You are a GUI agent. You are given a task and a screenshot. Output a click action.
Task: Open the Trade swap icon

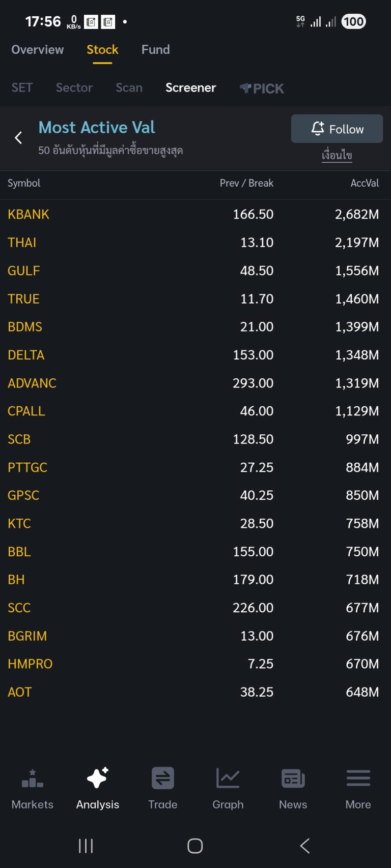pos(163,779)
